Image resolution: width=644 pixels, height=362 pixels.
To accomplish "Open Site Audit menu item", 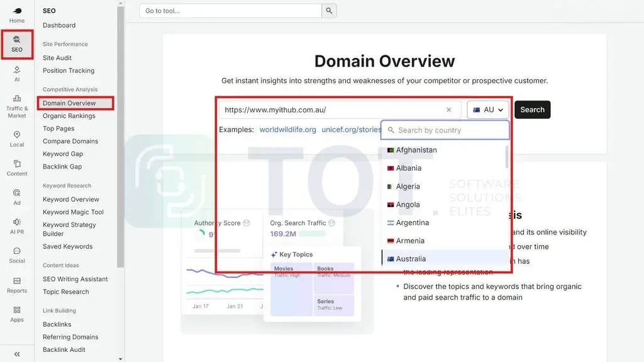I will point(57,58).
